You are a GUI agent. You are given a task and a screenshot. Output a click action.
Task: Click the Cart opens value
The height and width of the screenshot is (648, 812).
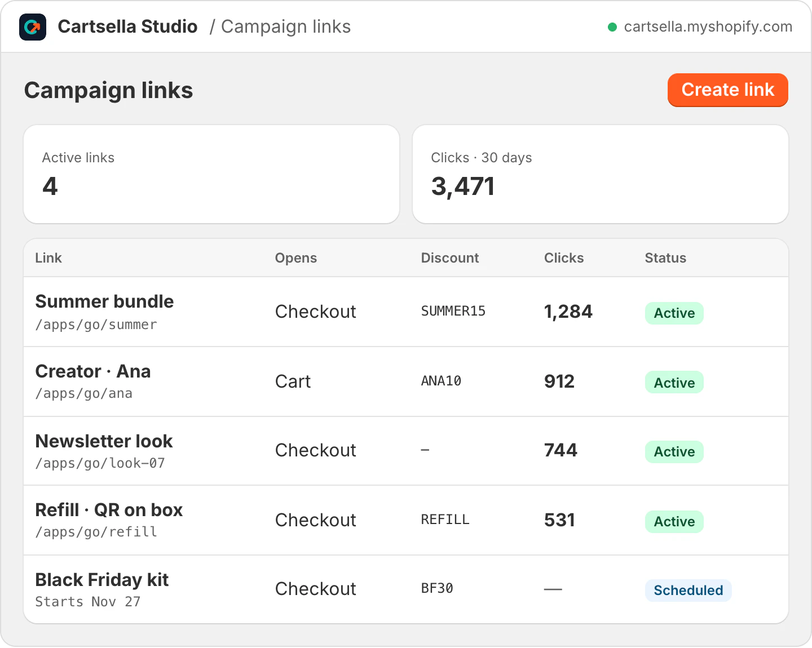coord(293,381)
